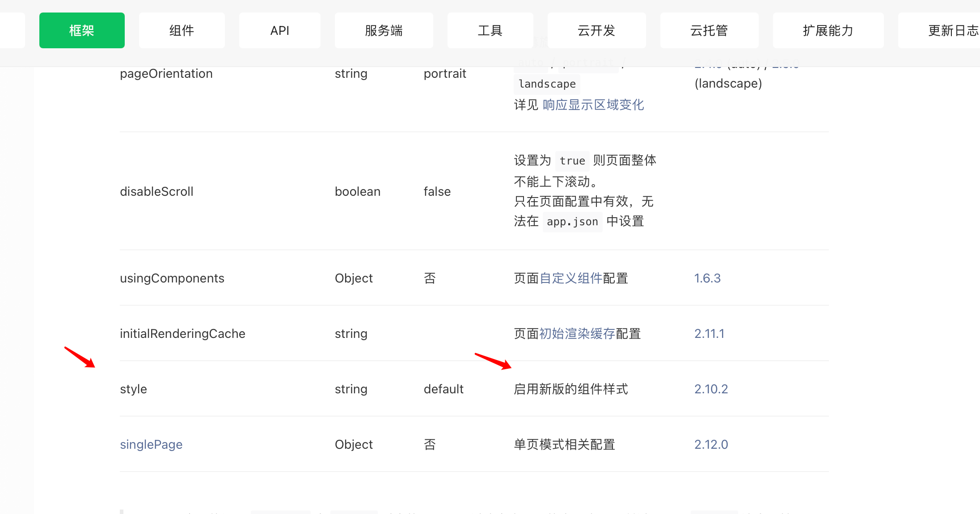
Task: Click version 1.6.3 link
Action: coord(707,278)
